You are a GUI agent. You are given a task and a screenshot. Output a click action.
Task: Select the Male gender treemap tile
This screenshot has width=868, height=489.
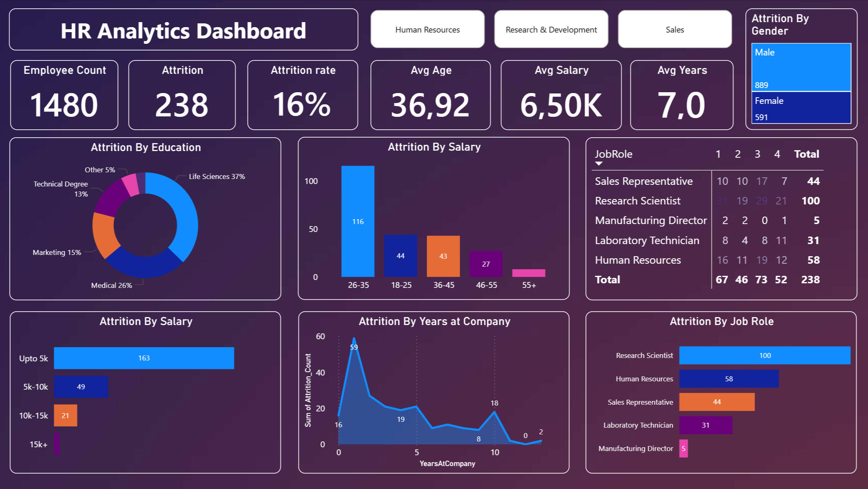[x=801, y=67]
